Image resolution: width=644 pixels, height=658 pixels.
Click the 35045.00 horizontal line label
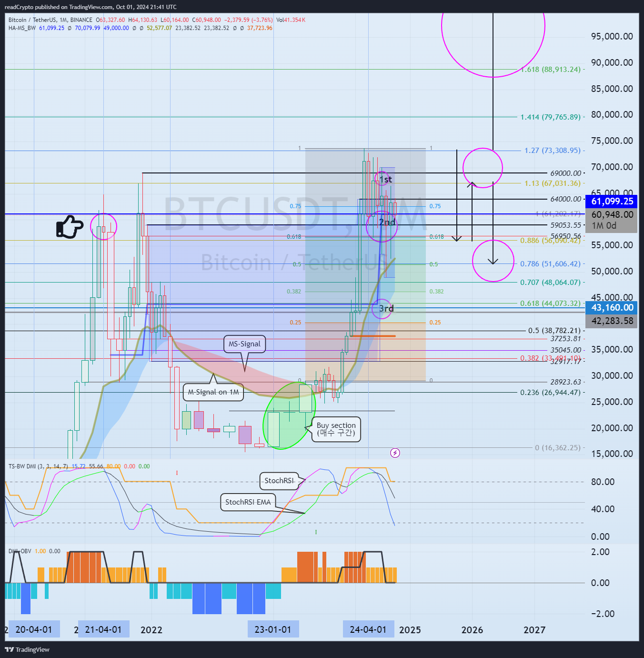[x=566, y=350]
